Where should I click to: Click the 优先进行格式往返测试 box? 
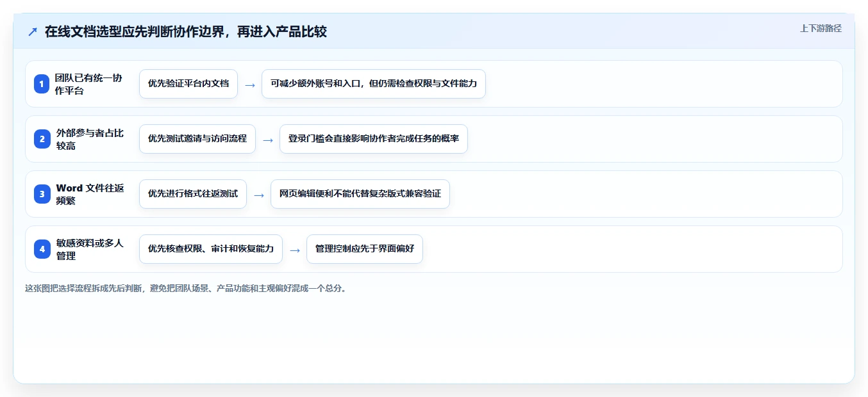pos(193,194)
